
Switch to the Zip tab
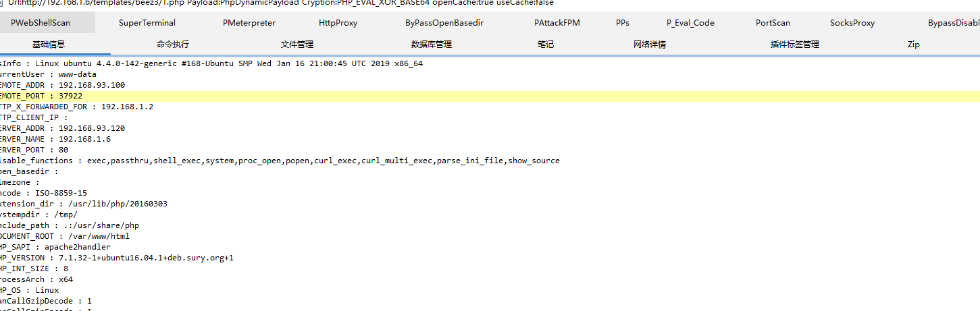(913, 45)
